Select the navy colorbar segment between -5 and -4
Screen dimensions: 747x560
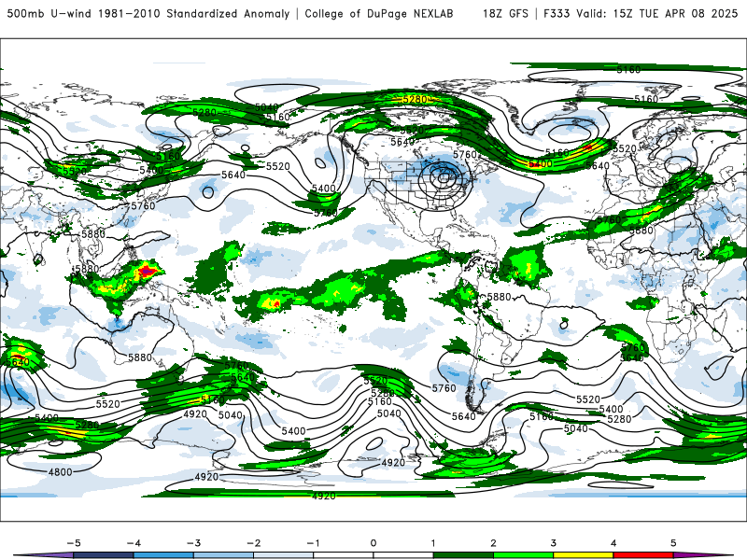104,555
